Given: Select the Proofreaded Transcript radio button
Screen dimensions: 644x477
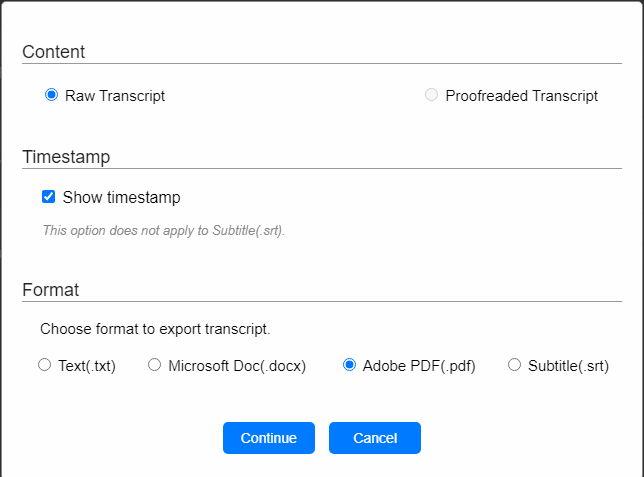Looking at the screenshot, I should pos(431,95).
